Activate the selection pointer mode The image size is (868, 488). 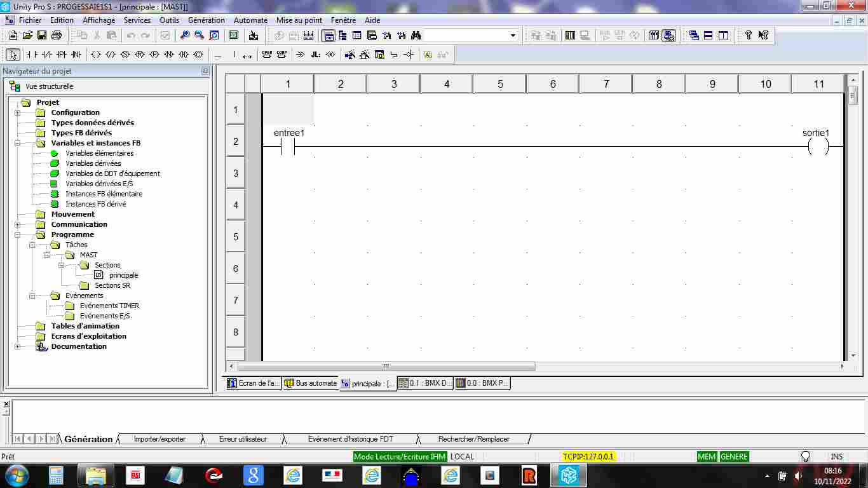13,55
